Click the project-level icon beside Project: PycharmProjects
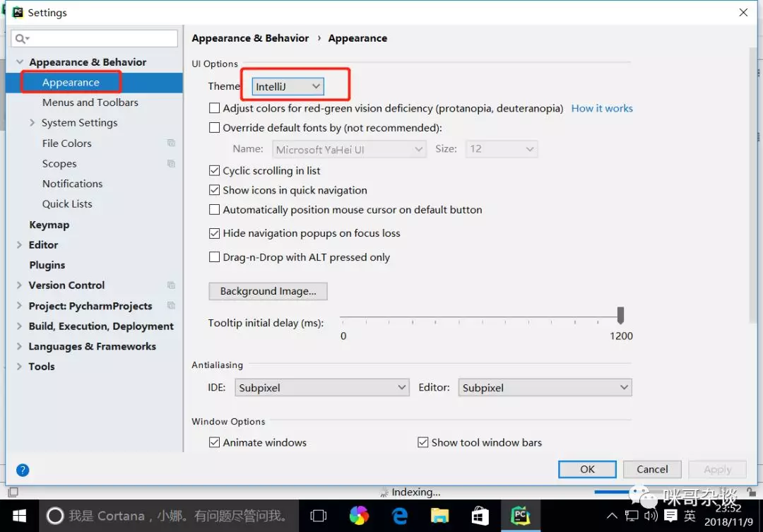The width and height of the screenshot is (763, 532). [171, 306]
